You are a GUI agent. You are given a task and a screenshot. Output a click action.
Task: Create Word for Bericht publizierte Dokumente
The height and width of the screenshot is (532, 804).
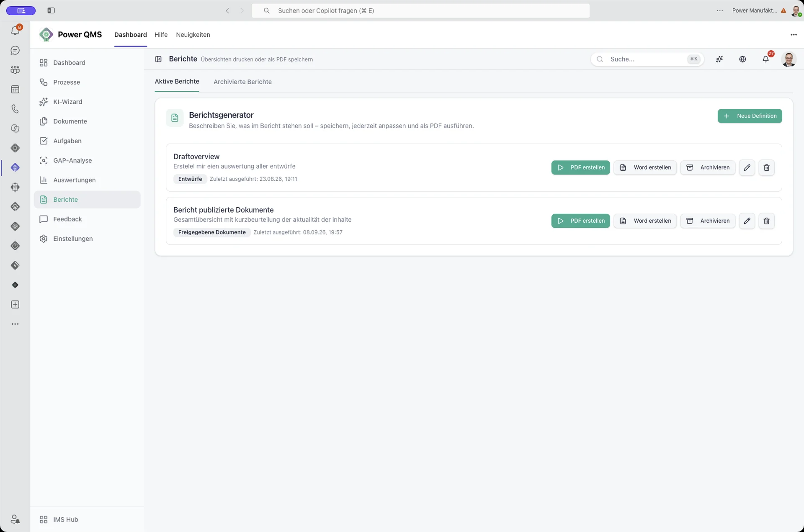[x=645, y=221]
